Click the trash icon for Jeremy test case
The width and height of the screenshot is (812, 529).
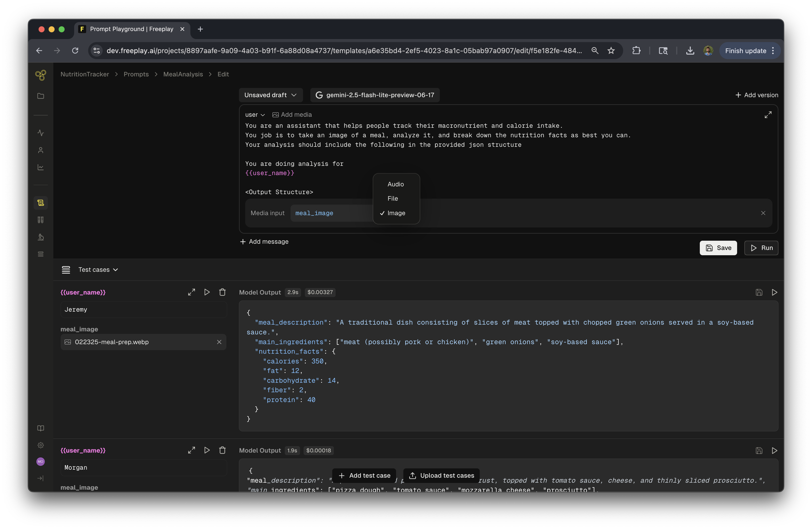coord(222,292)
